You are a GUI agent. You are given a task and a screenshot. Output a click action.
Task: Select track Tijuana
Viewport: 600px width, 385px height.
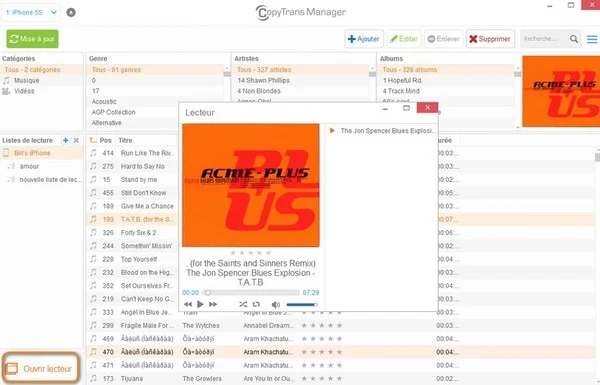(x=132, y=378)
